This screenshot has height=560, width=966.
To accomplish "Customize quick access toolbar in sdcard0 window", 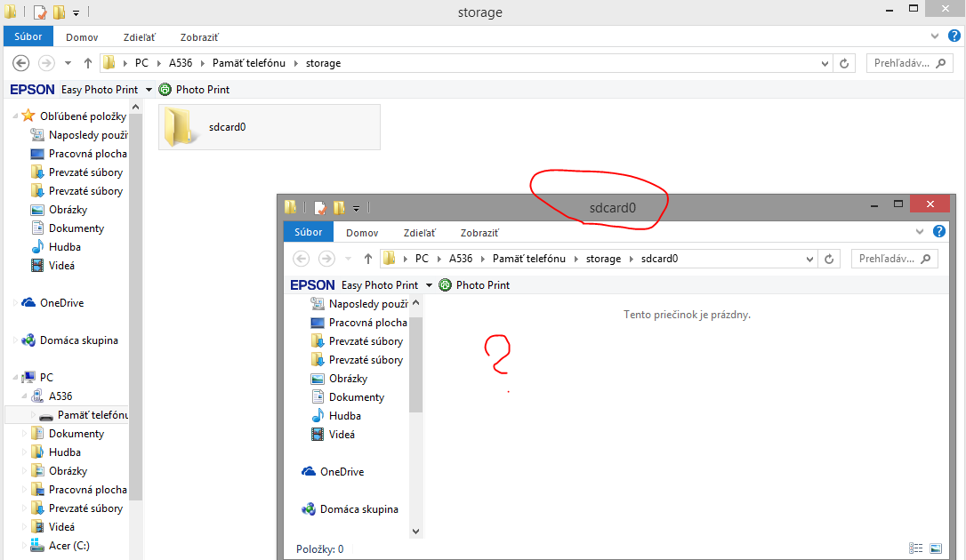I will [x=356, y=209].
